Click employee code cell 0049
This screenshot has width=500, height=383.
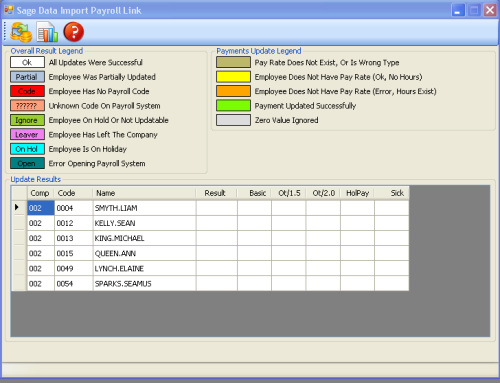(x=74, y=268)
